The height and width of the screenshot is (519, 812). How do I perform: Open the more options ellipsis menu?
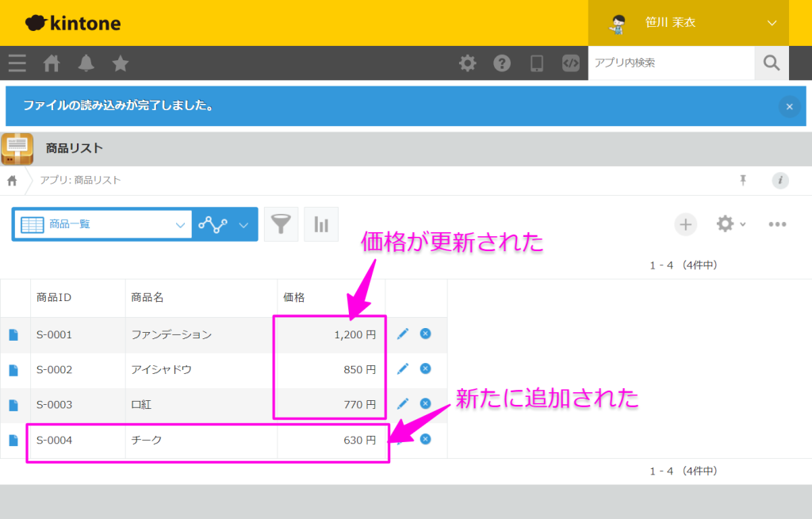tap(777, 224)
